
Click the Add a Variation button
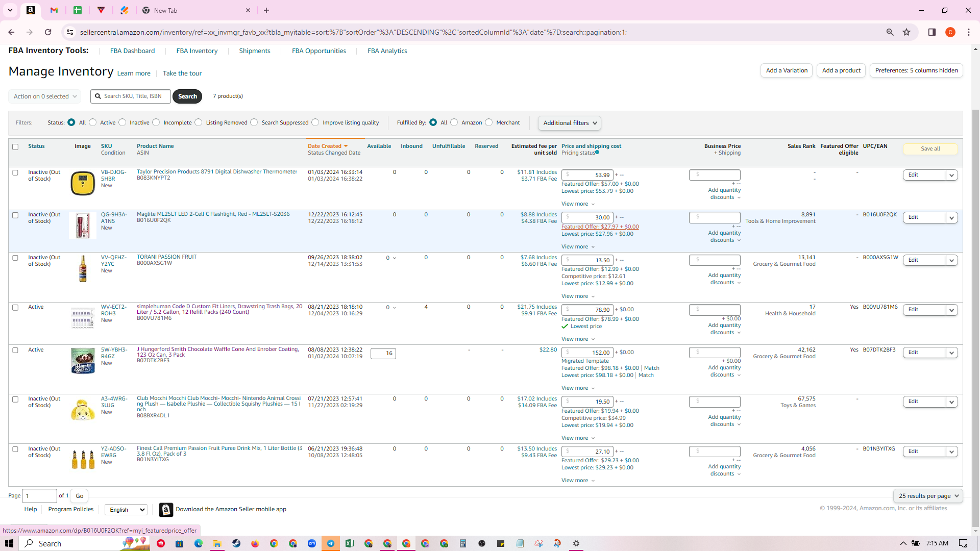coord(787,70)
